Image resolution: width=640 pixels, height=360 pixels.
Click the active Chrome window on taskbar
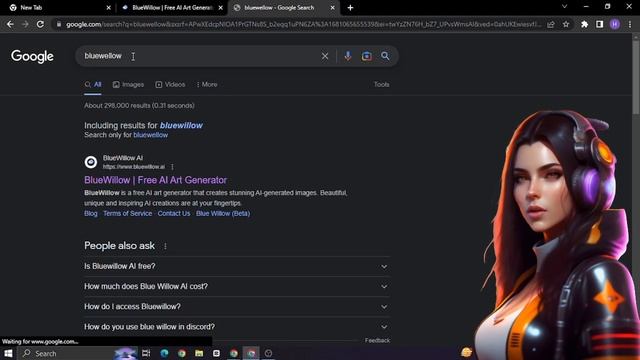pyautogui.click(x=251, y=353)
